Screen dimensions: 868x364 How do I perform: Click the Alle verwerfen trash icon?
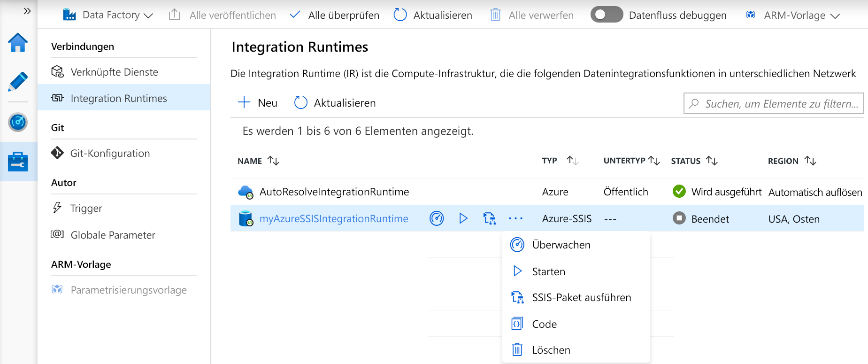coord(495,15)
